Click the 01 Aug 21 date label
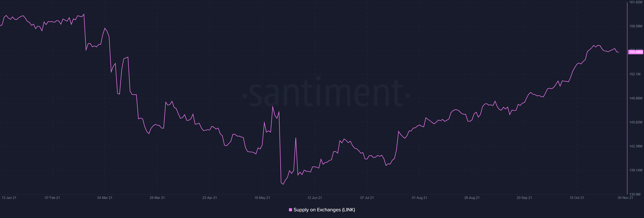 coord(419,198)
